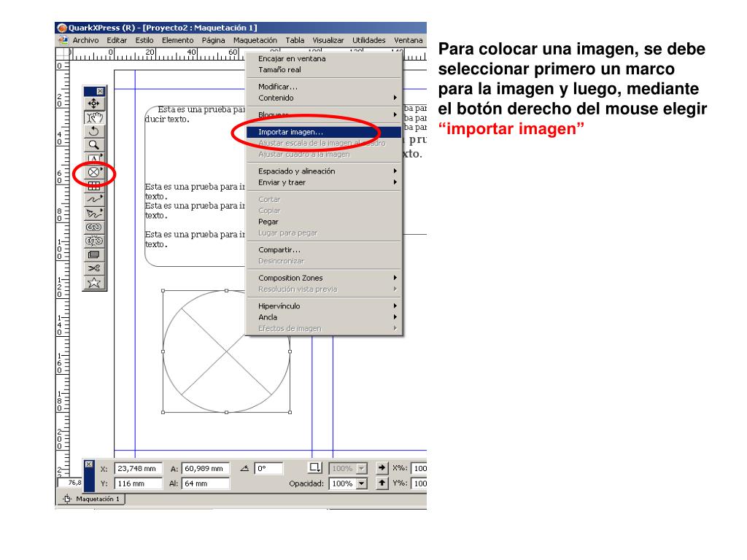Click the document icon beside Archivo

pyautogui.click(x=63, y=40)
